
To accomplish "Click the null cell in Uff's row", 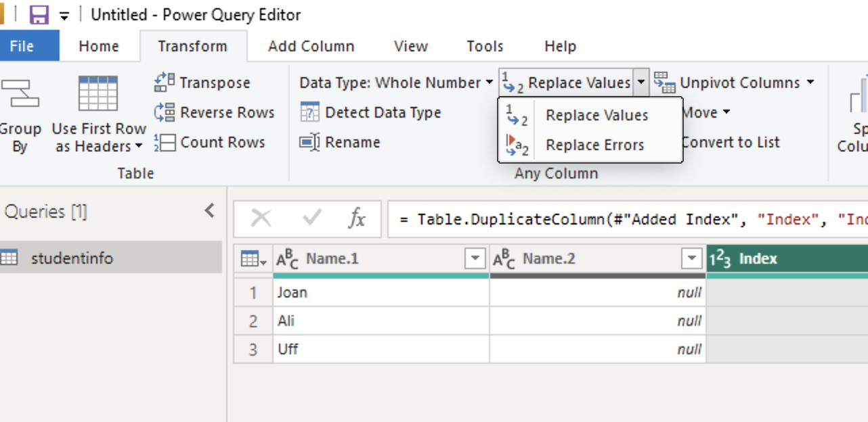I will (x=598, y=349).
